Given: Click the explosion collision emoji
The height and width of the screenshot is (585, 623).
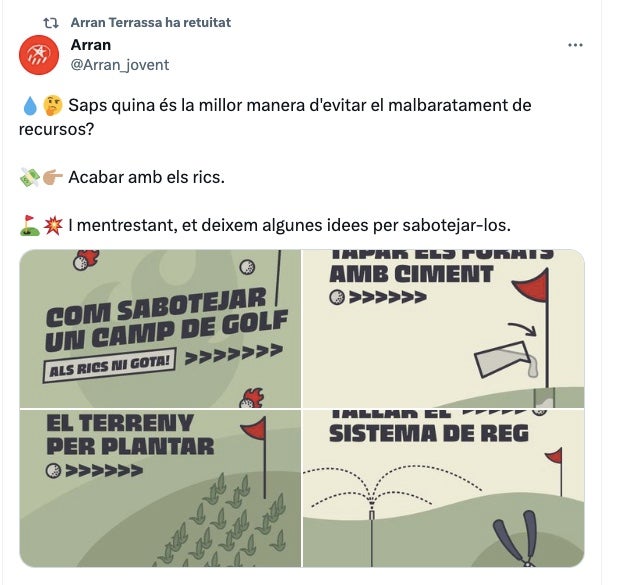Looking at the screenshot, I should (x=53, y=226).
